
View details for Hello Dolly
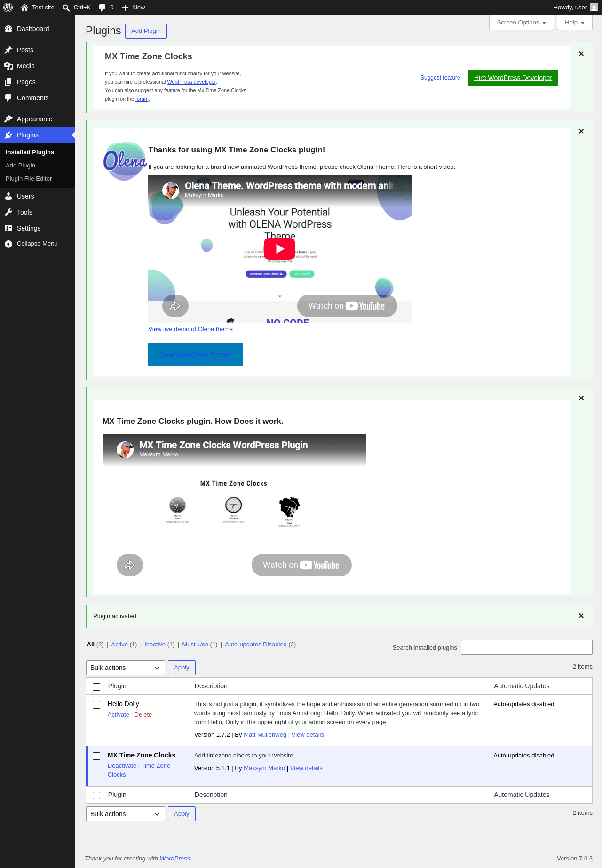point(308,735)
